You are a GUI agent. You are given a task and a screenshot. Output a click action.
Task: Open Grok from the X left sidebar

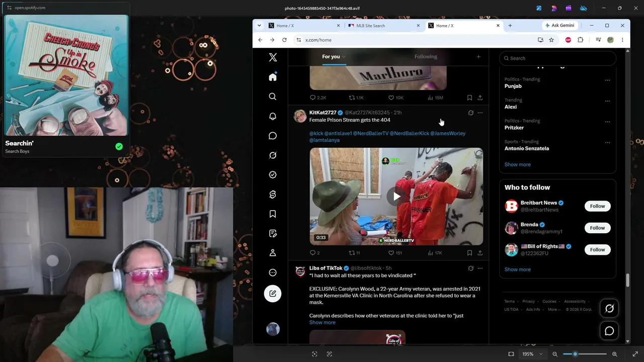point(273,155)
